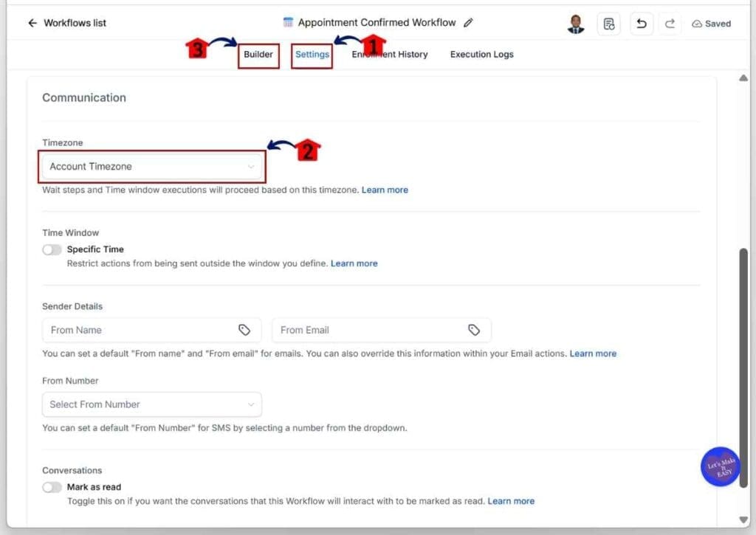Image resolution: width=756 pixels, height=535 pixels.
Task: Undo the last change
Action: pyautogui.click(x=642, y=24)
